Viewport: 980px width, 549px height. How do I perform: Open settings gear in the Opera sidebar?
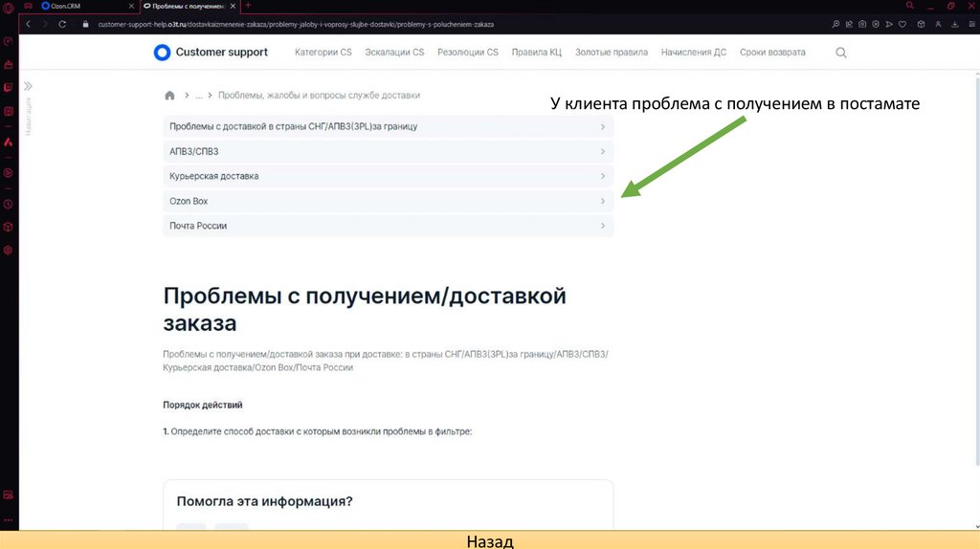point(8,250)
